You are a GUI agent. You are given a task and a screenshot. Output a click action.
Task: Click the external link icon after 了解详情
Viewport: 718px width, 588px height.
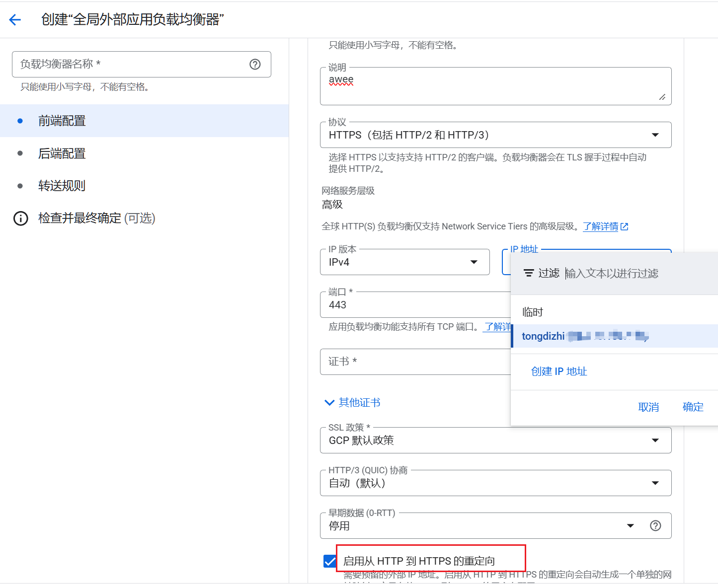point(625,226)
